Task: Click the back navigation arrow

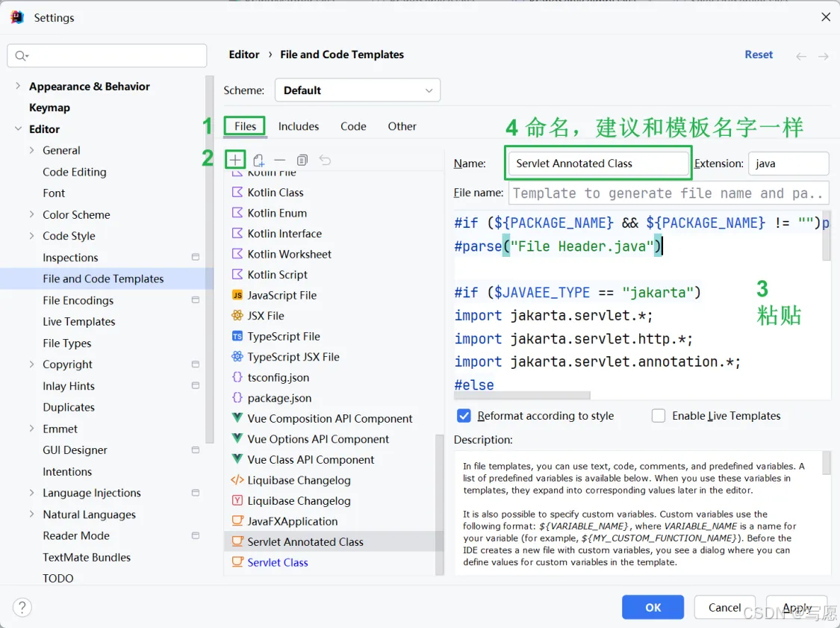Action: click(801, 56)
